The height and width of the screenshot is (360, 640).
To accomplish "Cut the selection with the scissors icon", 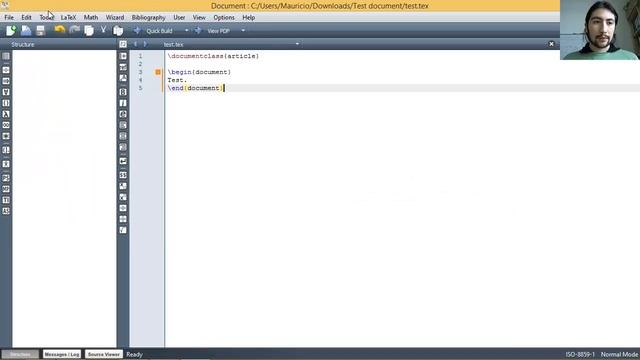I will (103, 30).
